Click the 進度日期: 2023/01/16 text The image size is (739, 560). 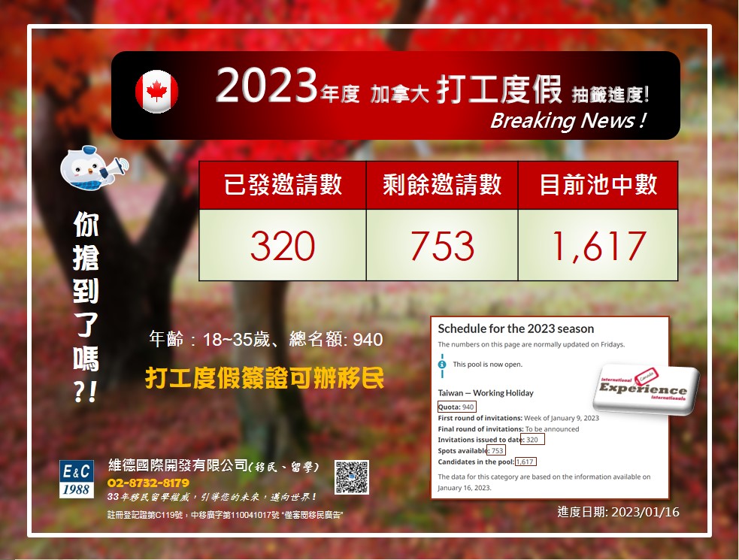pos(618,512)
